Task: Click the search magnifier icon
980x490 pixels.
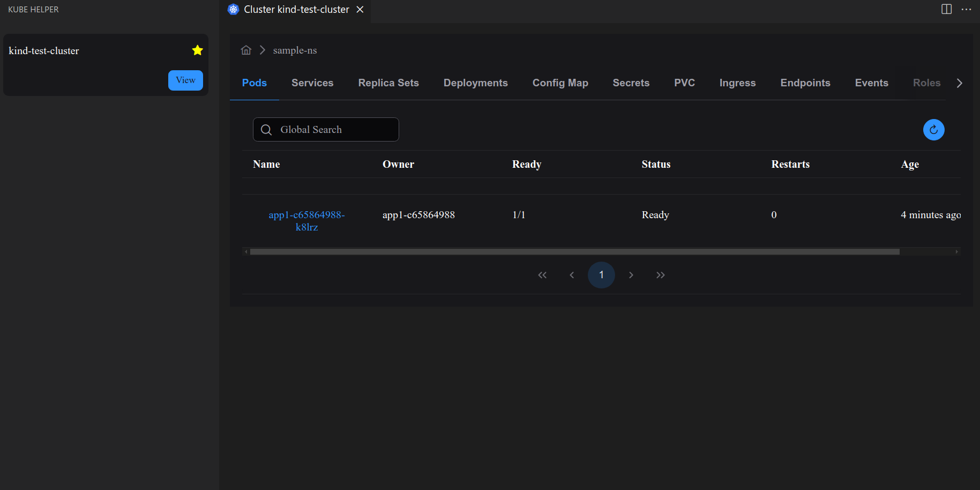Action: (x=266, y=130)
